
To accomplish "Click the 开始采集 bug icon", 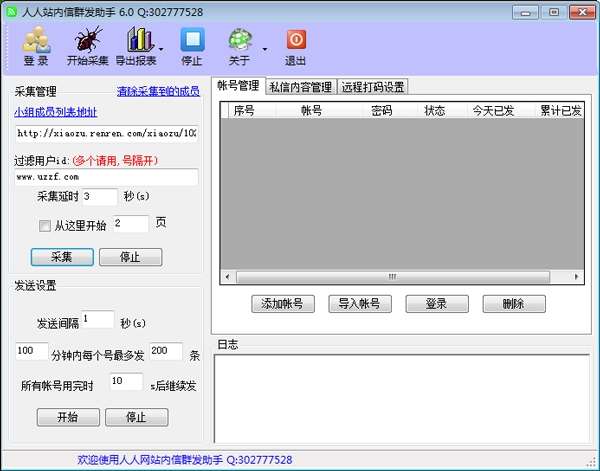I will click(x=87, y=40).
